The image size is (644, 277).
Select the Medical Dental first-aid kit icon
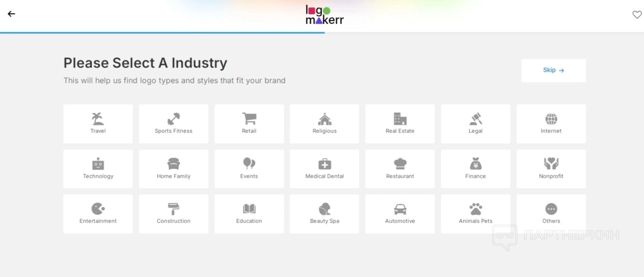(325, 164)
